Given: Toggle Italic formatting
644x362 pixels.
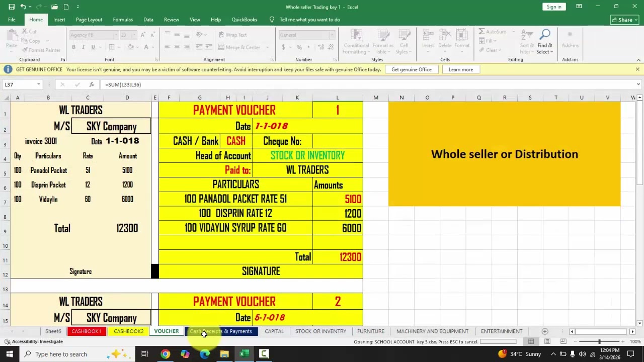Looking at the screenshot, I should click(x=83, y=47).
